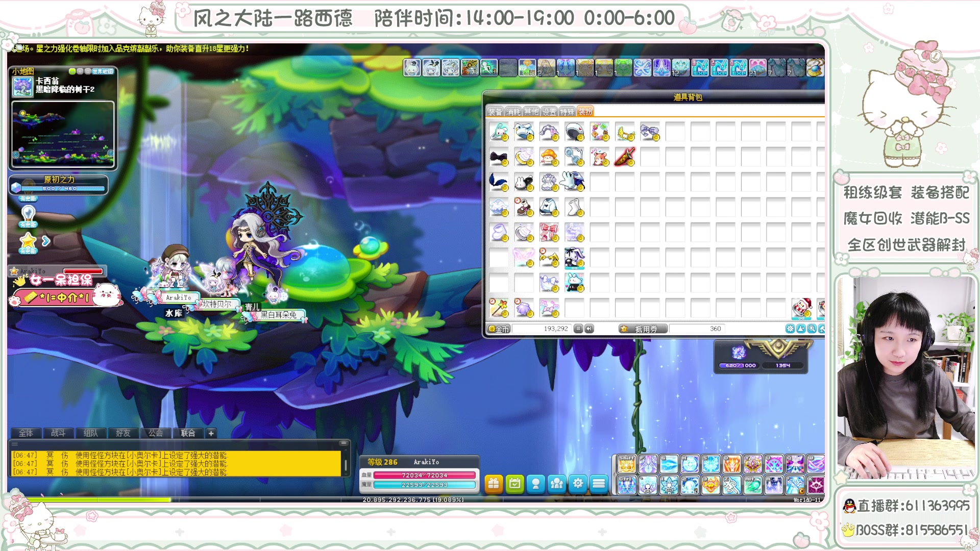980x551 pixels.
Task: Click the gold amount field 193,292
Action: [x=542, y=329]
